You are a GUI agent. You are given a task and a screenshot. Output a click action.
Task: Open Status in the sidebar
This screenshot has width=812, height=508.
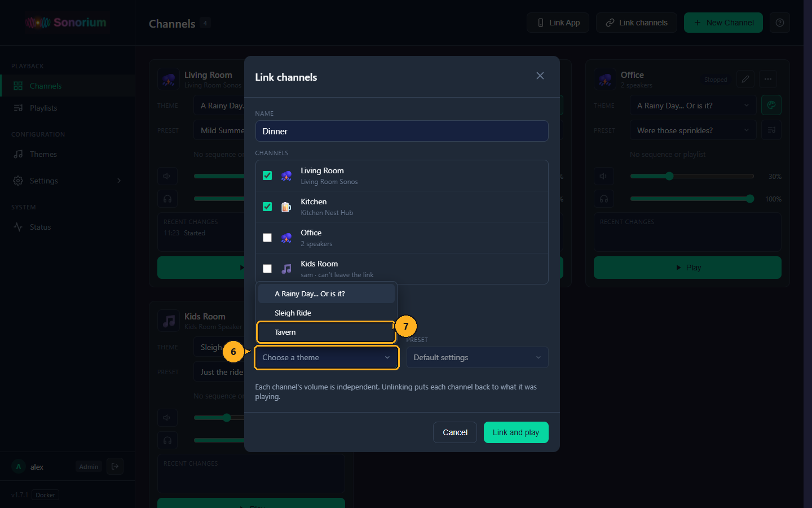point(68,227)
